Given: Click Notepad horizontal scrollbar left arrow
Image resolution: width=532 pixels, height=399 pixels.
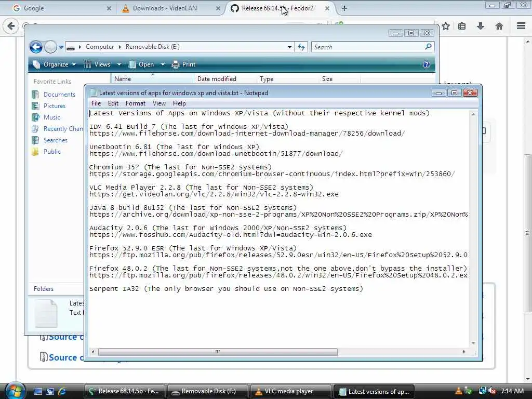Looking at the screenshot, I should [93, 352].
